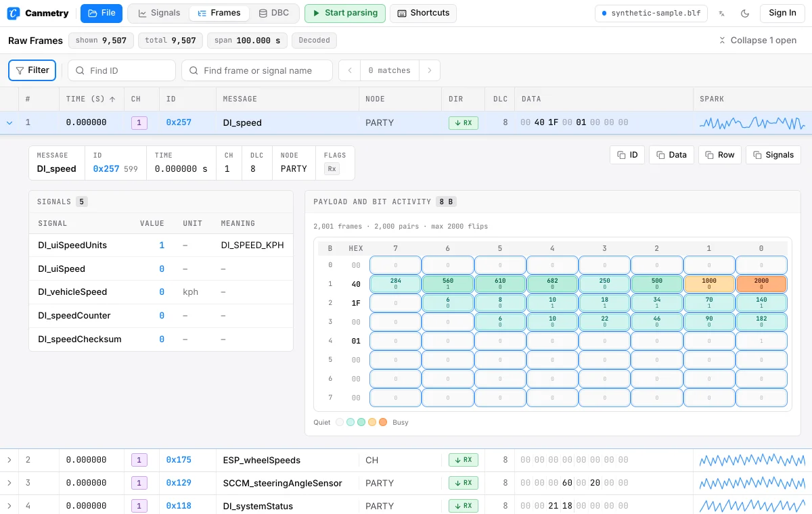This screenshot has width=812, height=514.
Task: Click orange busy bit cell 2000
Action: (x=761, y=284)
